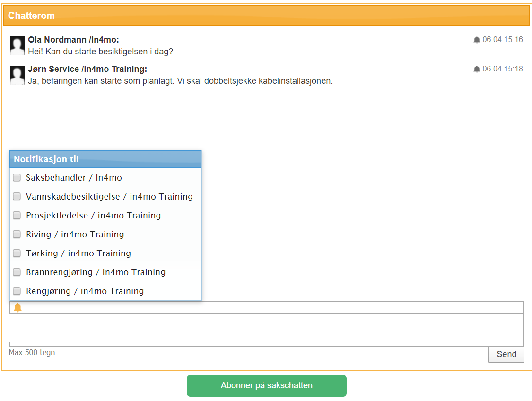Click the bell icon beside 06.04 15:18
Screen dimensions: 532x401
[477, 69]
